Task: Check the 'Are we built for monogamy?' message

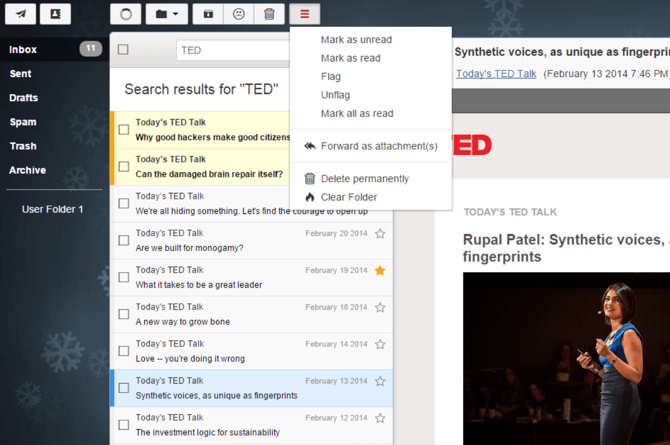Action: (124, 240)
